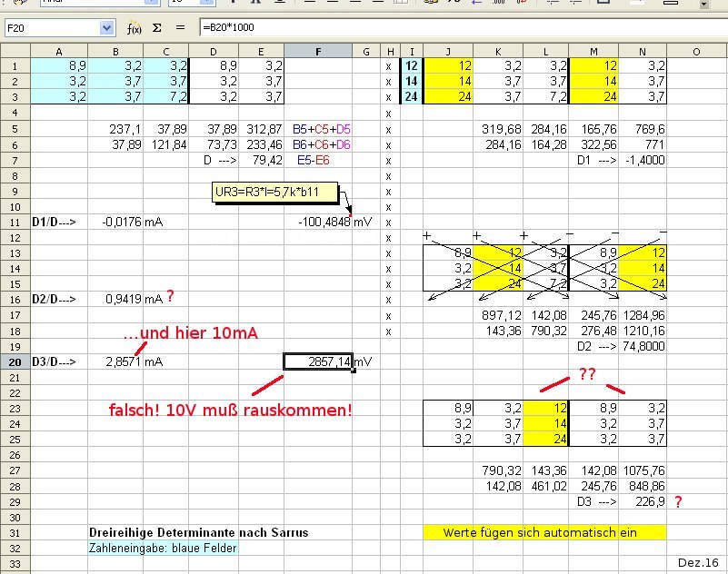Select cell with value 233,46
The height and width of the screenshot is (574, 728).
[262, 144]
